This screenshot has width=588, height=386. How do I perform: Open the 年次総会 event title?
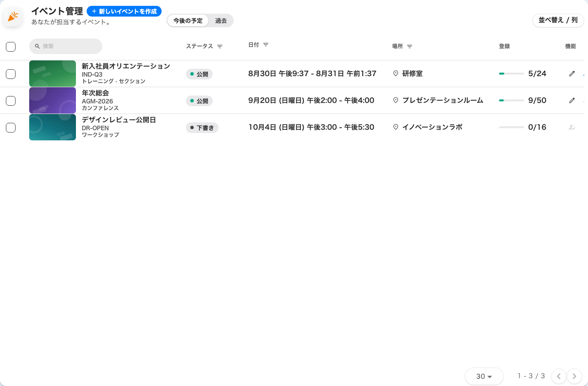pyautogui.click(x=95, y=93)
